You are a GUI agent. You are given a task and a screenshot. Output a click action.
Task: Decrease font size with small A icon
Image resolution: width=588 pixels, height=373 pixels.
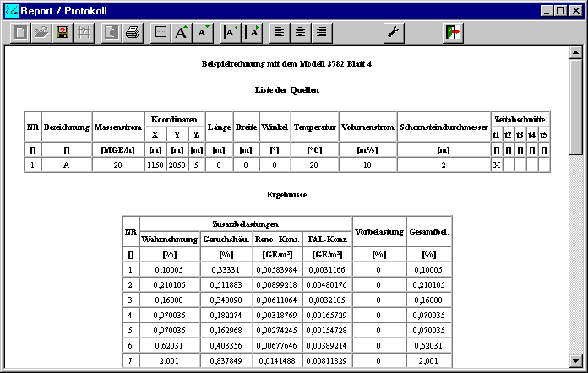(203, 33)
